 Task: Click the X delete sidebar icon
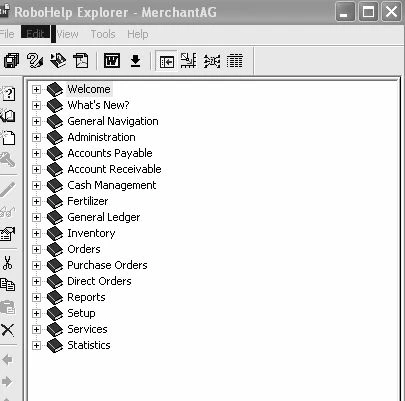pos(8,330)
